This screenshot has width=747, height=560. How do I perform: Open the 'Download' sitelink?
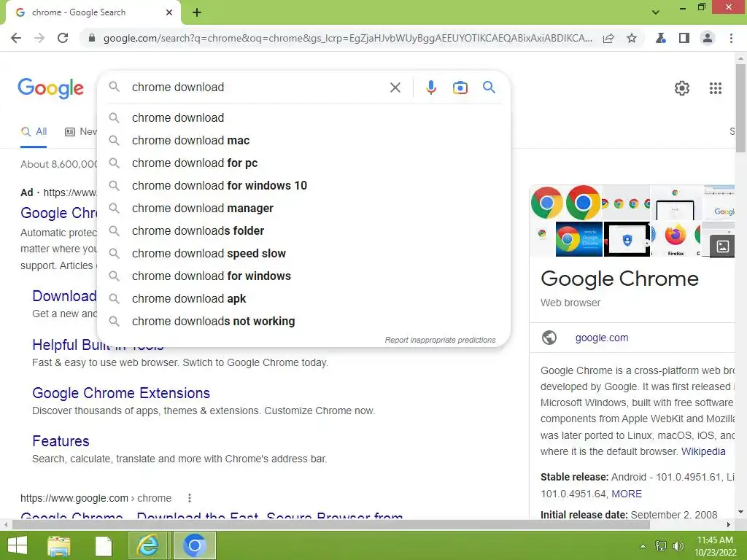click(x=64, y=296)
